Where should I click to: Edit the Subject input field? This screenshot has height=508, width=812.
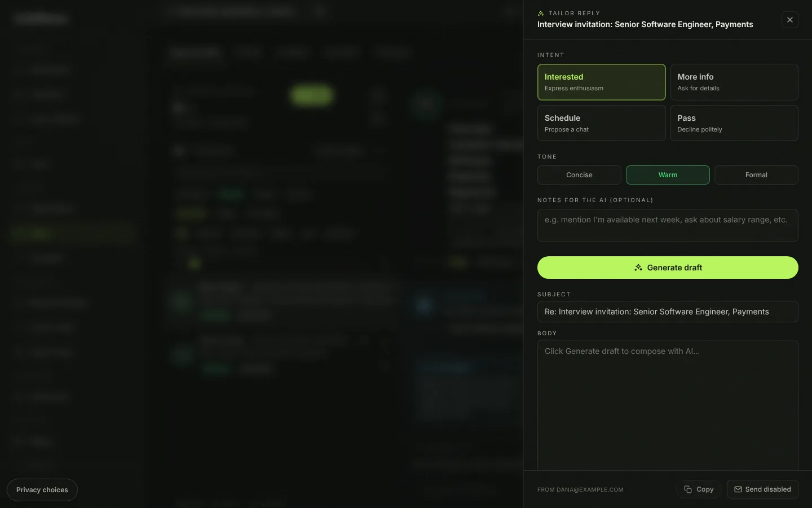[x=668, y=312]
